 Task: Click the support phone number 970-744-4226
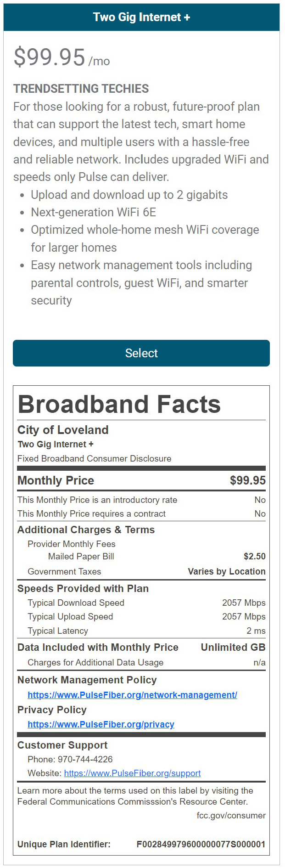tap(85, 759)
